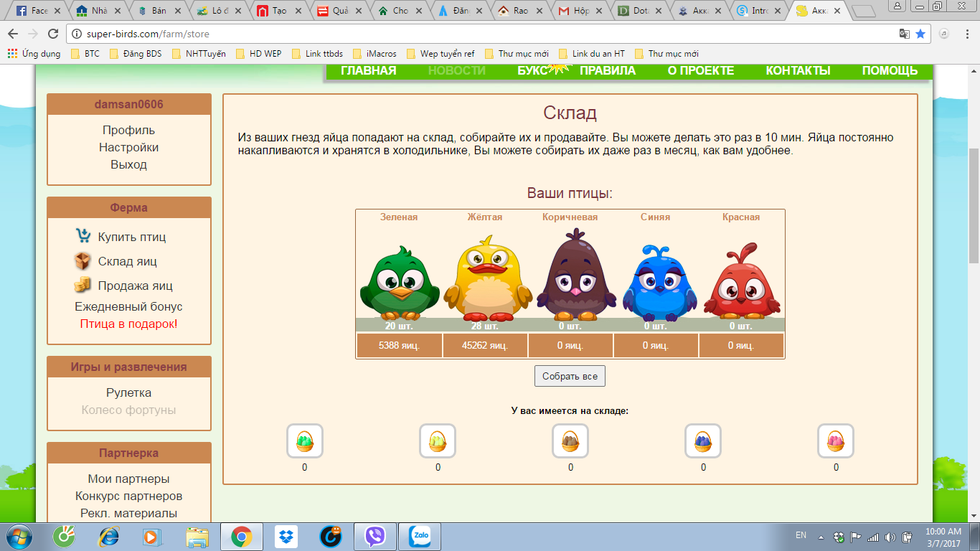Open Viber from the taskbar
The height and width of the screenshot is (551, 980).
pos(374,537)
